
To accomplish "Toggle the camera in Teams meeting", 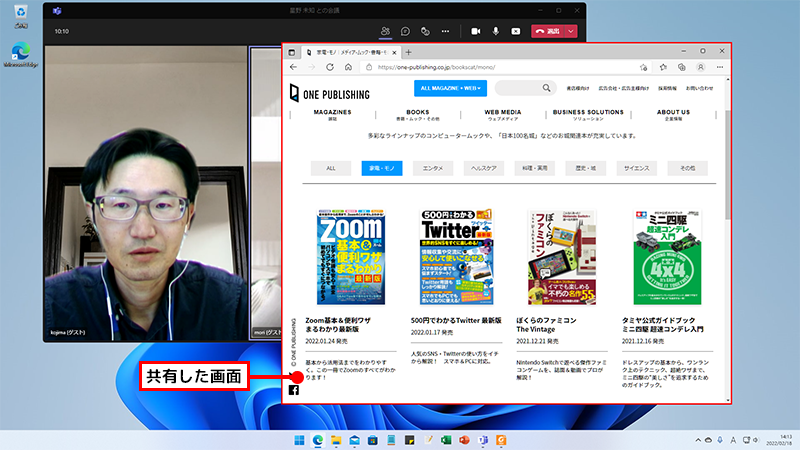I will [x=476, y=31].
